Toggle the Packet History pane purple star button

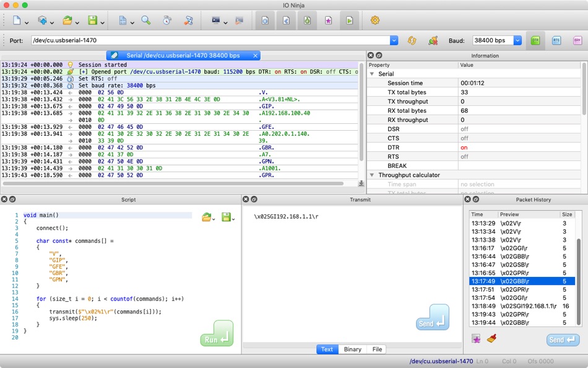click(328, 20)
